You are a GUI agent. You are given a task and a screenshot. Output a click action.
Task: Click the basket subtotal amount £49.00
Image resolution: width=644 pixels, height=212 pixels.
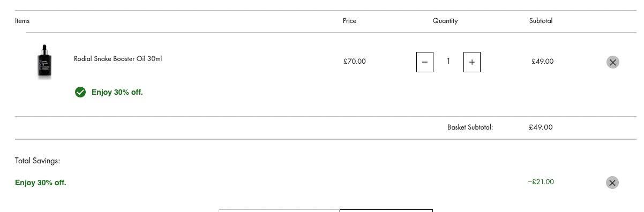click(541, 127)
